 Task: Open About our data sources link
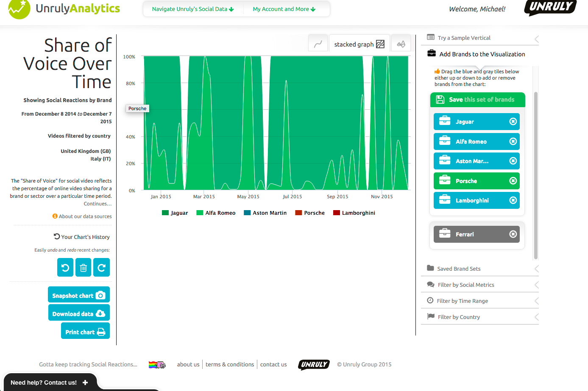click(85, 216)
